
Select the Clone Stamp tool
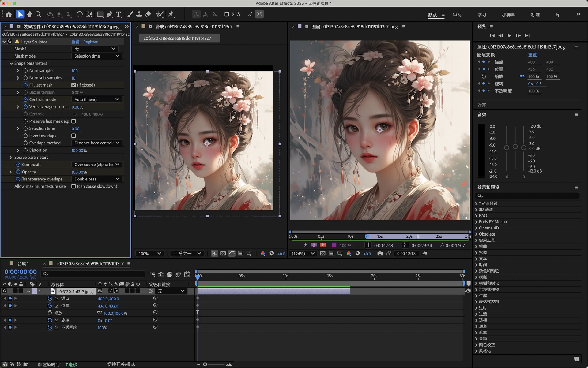click(x=139, y=14)
